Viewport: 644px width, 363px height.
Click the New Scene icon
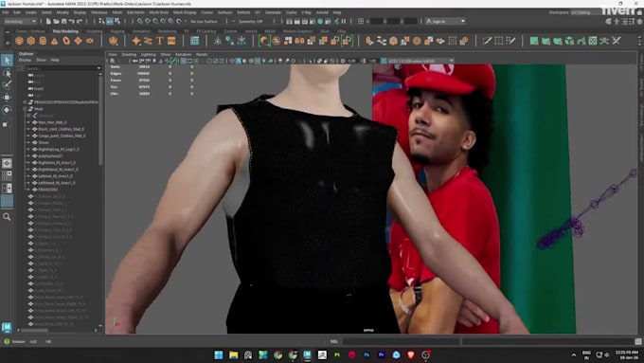tap(48, 21)
